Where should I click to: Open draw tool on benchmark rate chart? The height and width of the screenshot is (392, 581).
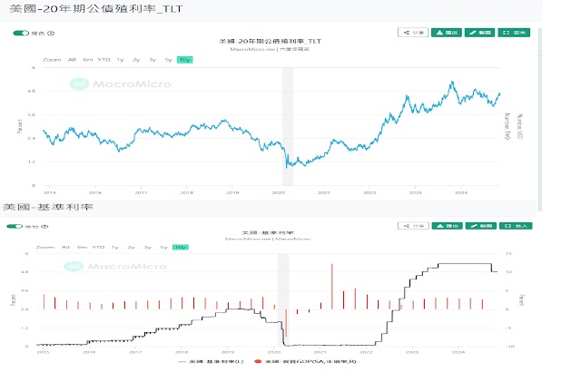click(x=478, y=225)
